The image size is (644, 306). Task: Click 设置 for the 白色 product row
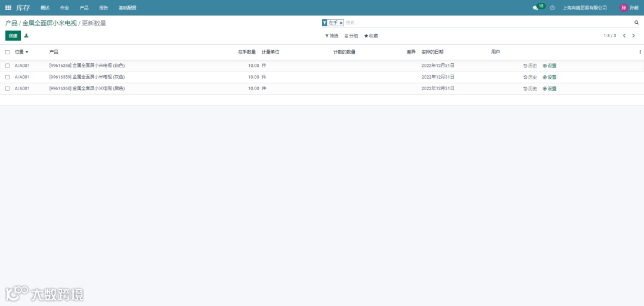tap(550, 66)
